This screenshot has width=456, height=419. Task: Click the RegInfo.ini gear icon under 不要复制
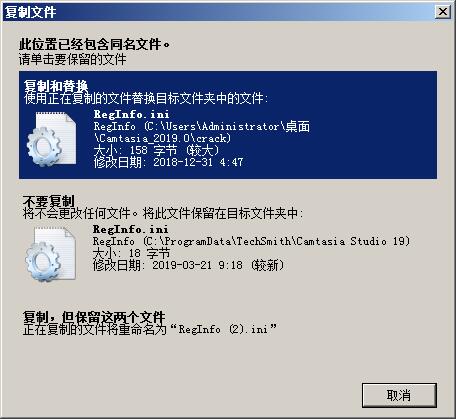(50, 255)
